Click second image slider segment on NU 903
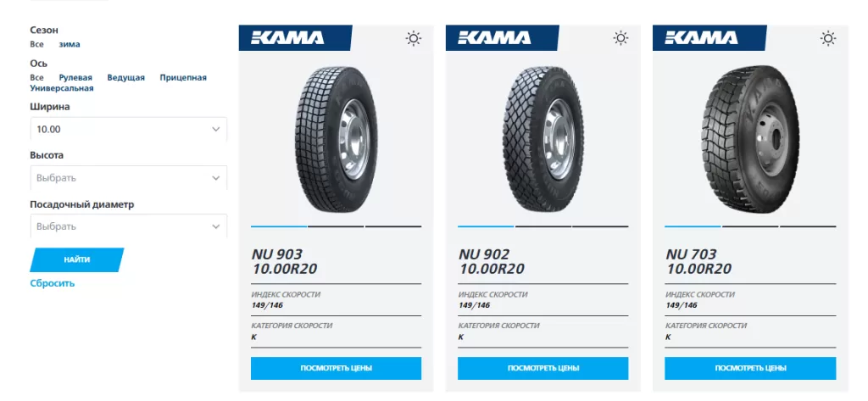 (x=336, y=227)
